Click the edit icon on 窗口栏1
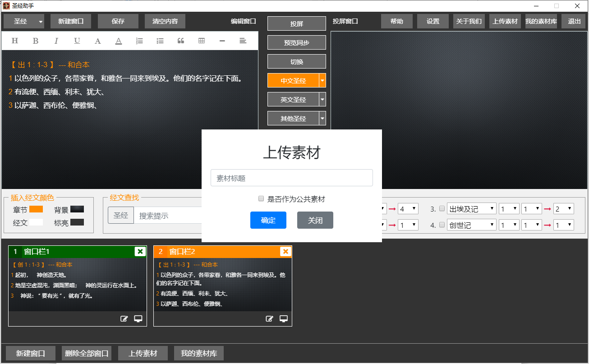Screen dimensions: 589x364 pyautogui.click(x=124, y=319)
